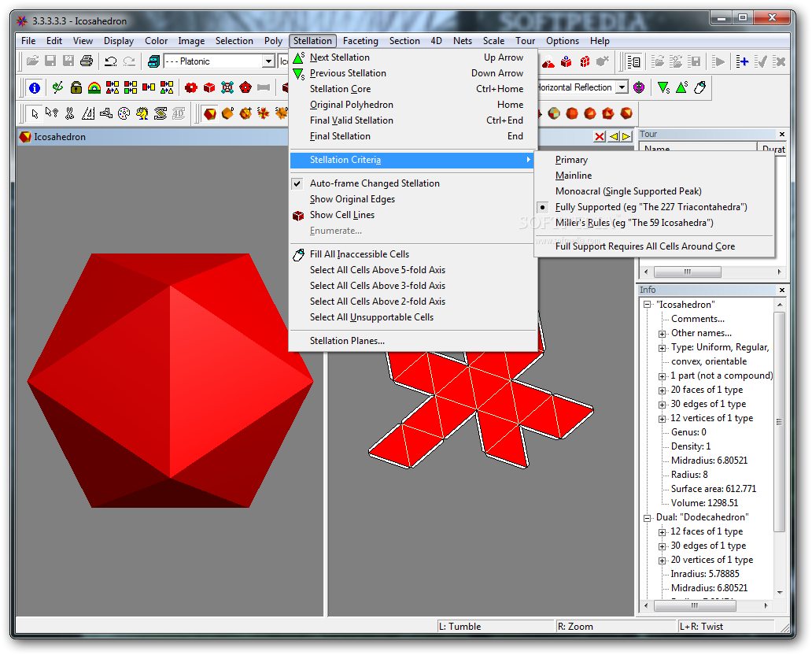Click the rainbow color icon
812x655 pixels.
coord(94,87)
